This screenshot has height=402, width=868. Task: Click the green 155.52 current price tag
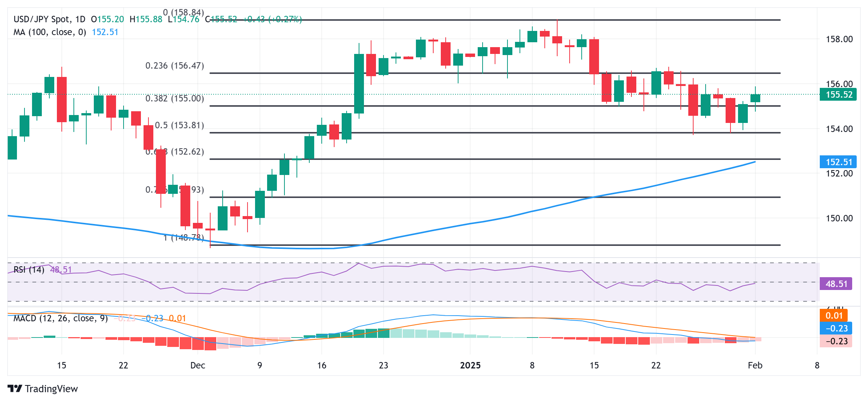click(838, 94)
